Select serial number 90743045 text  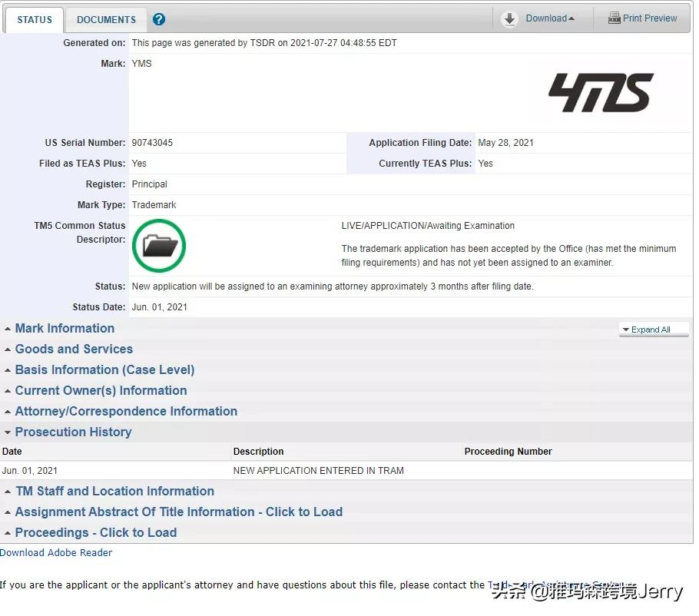coord(152,143)
